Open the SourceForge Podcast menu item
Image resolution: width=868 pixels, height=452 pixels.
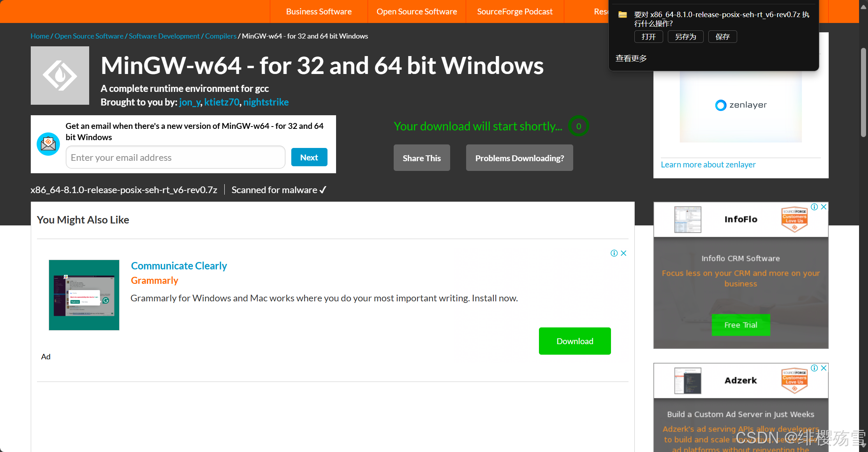click(x=514, y=12)
